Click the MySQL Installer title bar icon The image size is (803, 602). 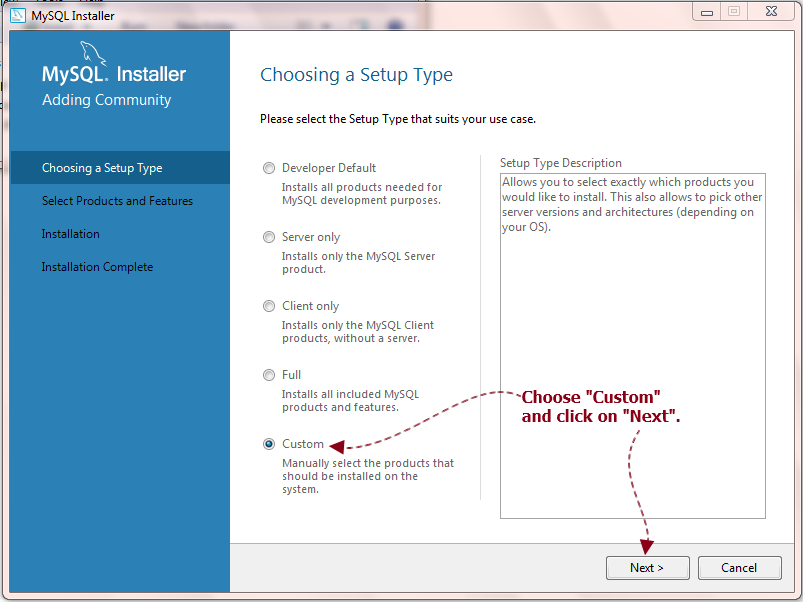click(x=18, y=15)
